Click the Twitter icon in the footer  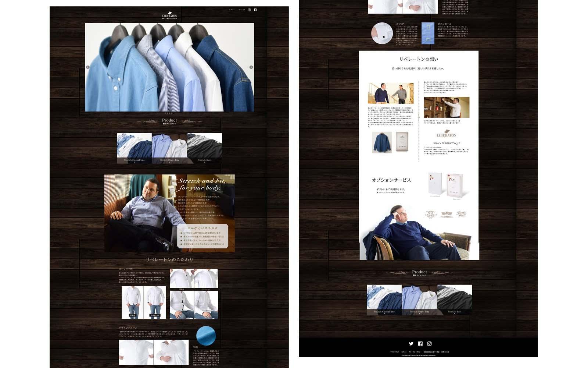tap(411, 344)
